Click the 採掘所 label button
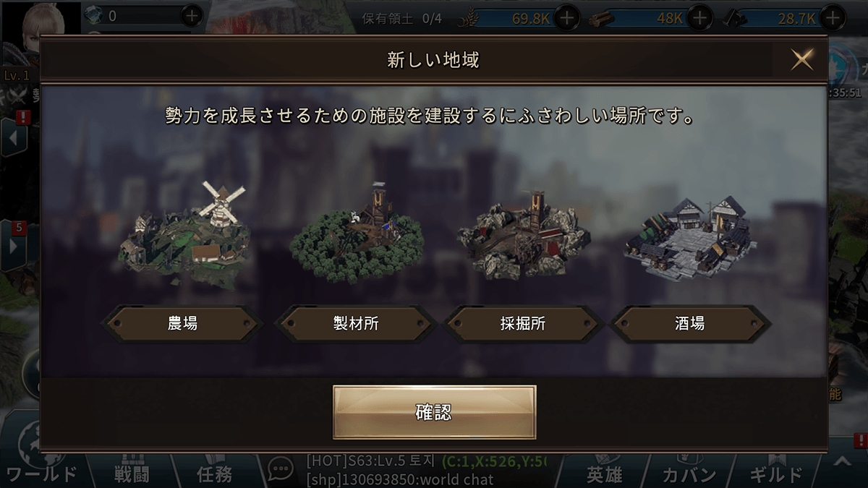Image resolution: width=868 pixels, height=488 pixels. click(x=523, y=324)
